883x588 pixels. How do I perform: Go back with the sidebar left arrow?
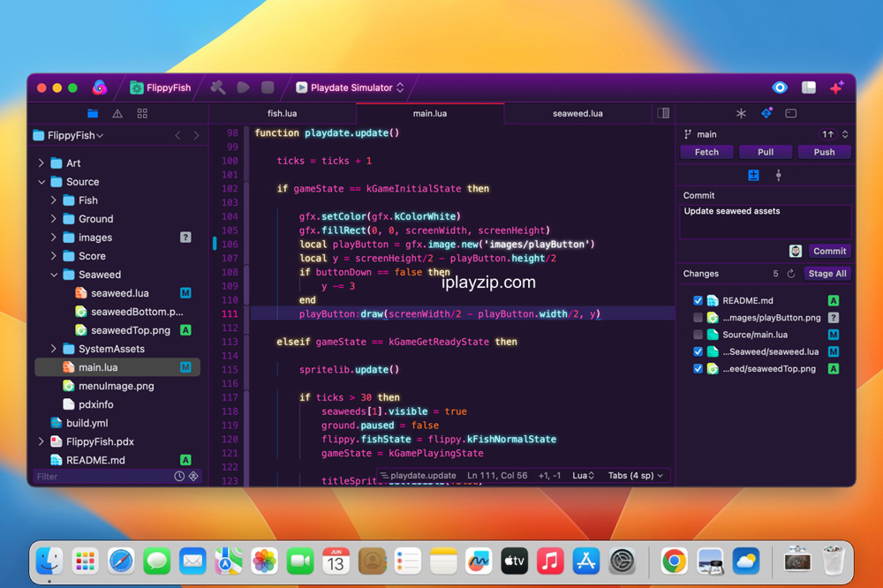tap(178, 135)
